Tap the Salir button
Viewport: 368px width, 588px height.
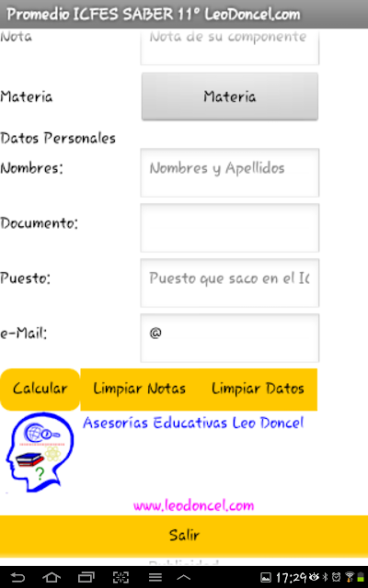coord(184,535)
